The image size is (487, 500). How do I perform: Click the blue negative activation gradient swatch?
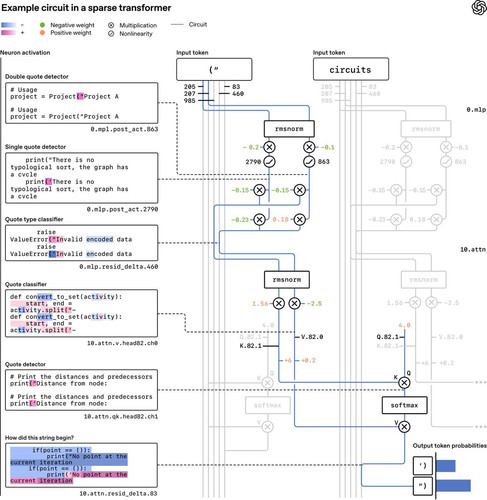(8, 25)
